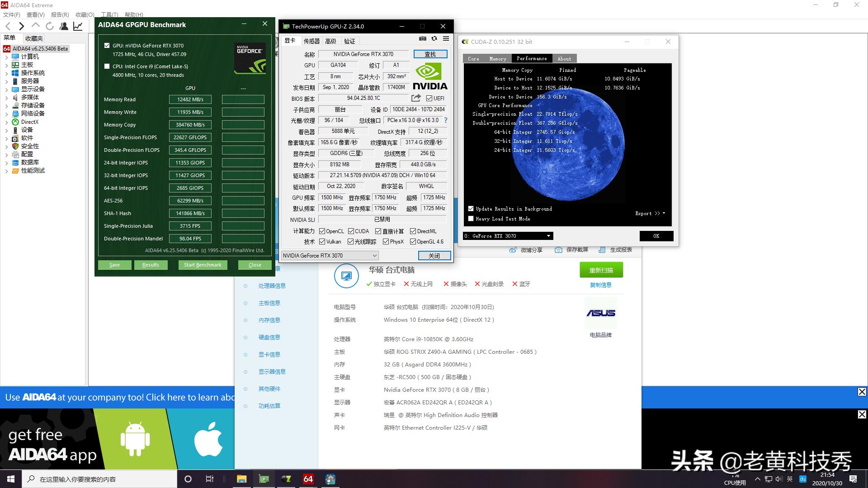This screenshot has width=868, height=488.
Task: Enable Heavy Load Test Mode in CUDA-Z
Action: pos(471,218)
